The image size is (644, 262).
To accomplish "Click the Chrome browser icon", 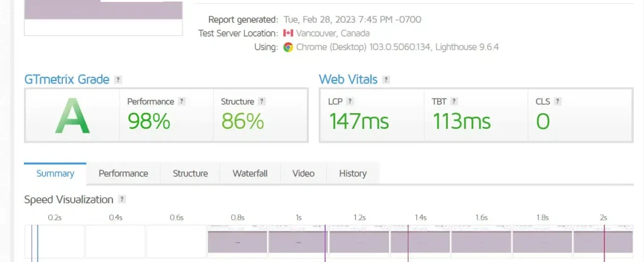I will [288, 47].
